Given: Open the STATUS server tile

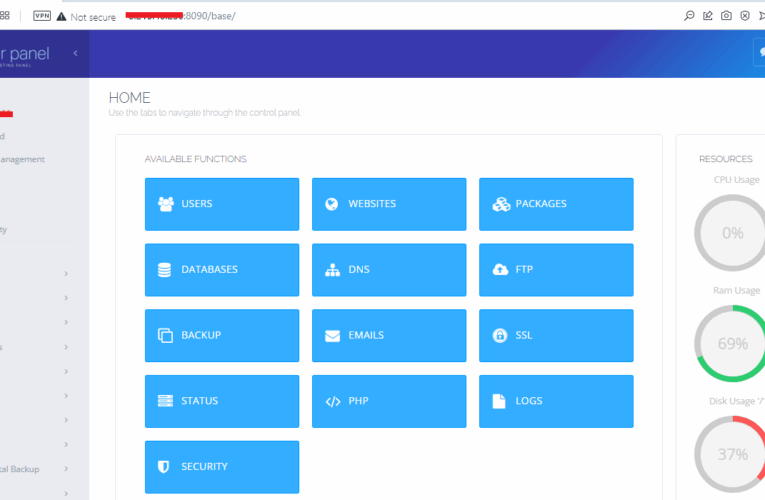Looking at the screenshot, I should [222, 401].
